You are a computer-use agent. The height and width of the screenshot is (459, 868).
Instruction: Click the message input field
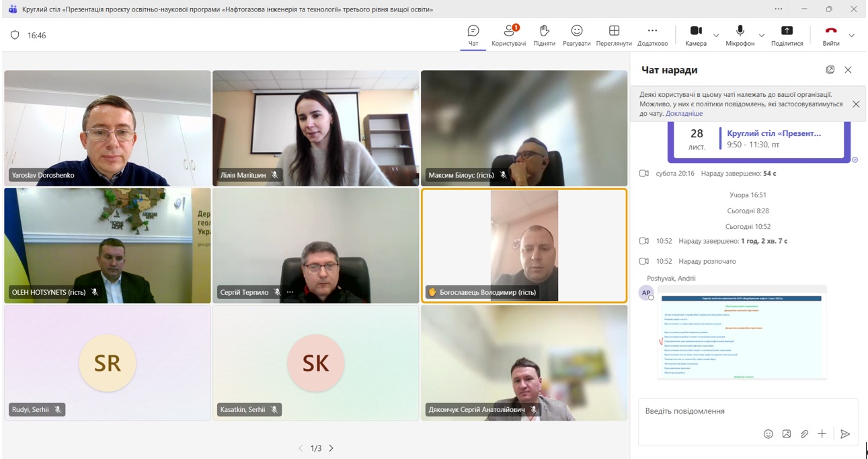740,411
